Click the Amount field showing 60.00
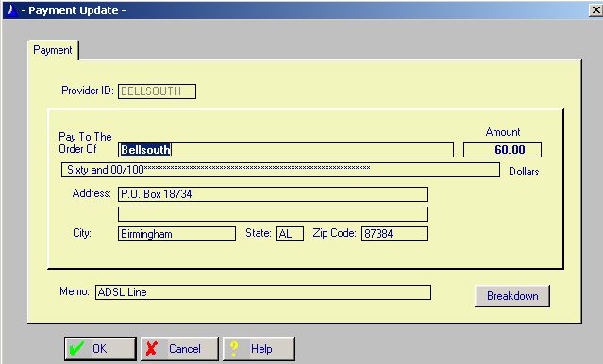This screenshot has height=364, width=603. pyautogui.click(x=502, y=150)
